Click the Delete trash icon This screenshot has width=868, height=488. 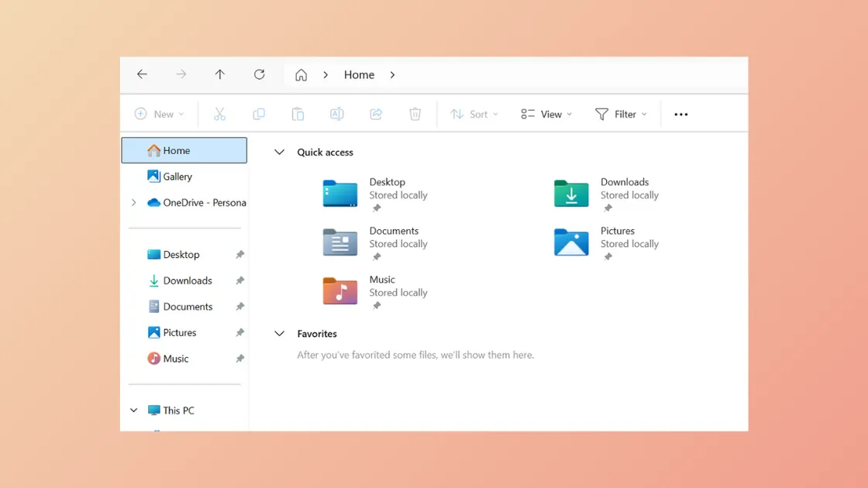(x=415, y=113)
